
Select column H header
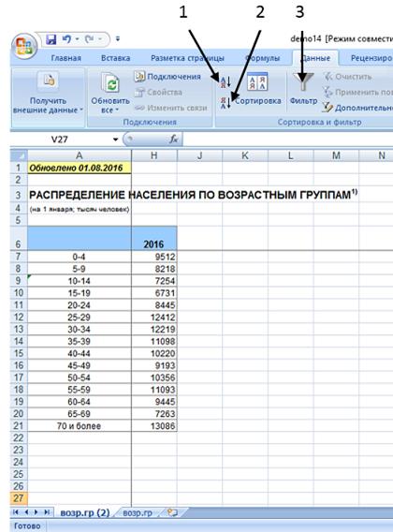154,155
